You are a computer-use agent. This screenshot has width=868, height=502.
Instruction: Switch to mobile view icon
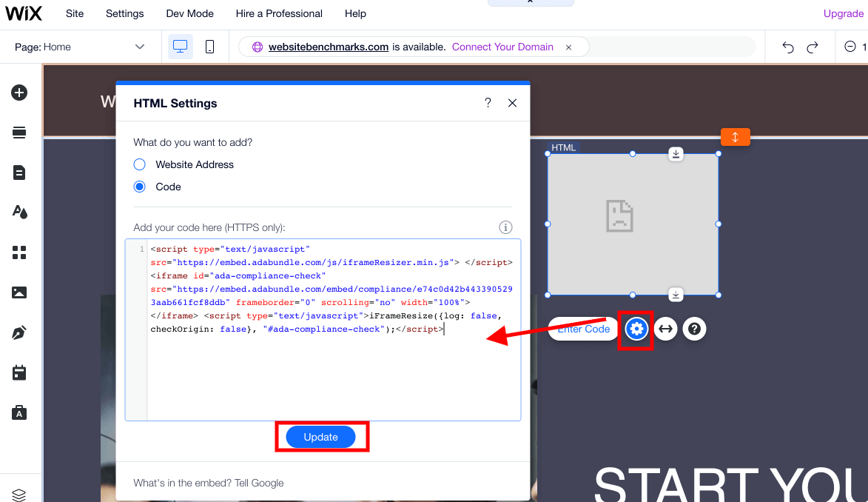click(210, 47)
